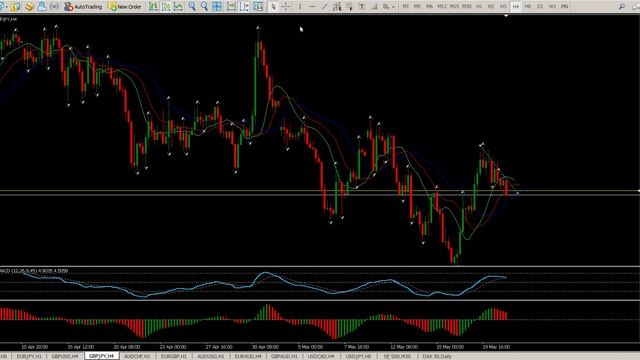Click the Zoom In magnifier icon
Image resolution: width=640 pixels, height=360 pixels.
[x=191, y=7]
